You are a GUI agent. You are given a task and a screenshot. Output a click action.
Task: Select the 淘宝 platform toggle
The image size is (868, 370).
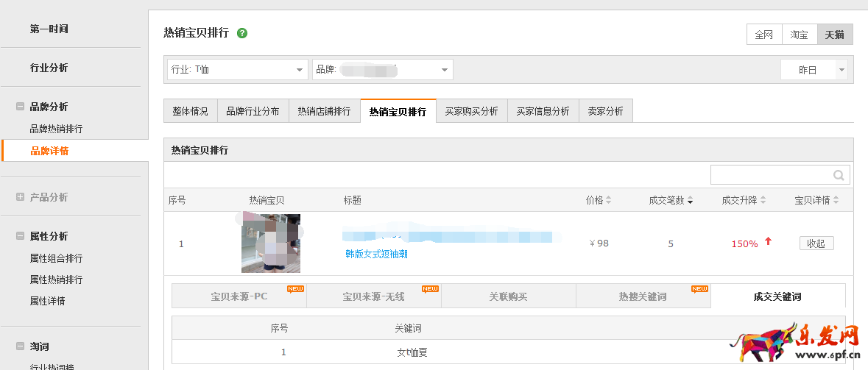point(799,35)
